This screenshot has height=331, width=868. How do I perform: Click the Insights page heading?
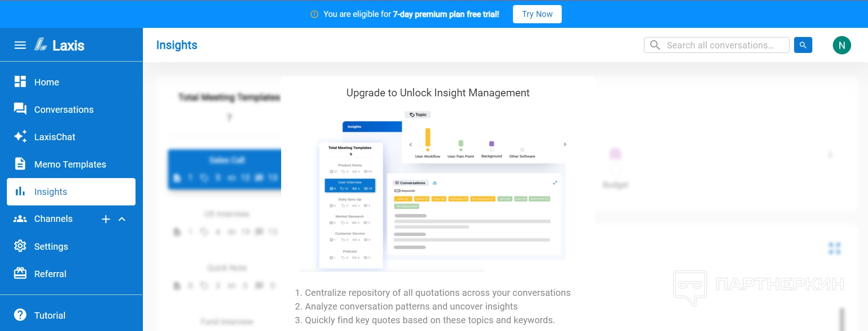177,45
